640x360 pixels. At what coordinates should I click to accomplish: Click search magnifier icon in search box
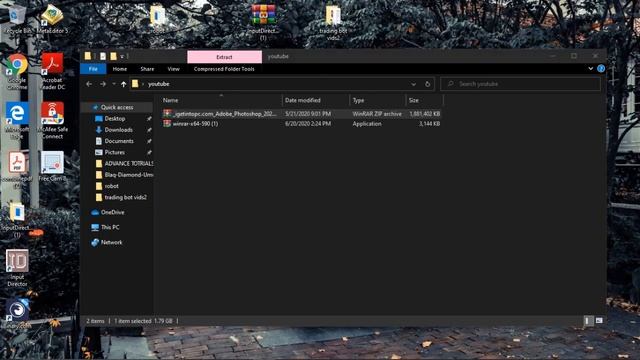point(451,84)
